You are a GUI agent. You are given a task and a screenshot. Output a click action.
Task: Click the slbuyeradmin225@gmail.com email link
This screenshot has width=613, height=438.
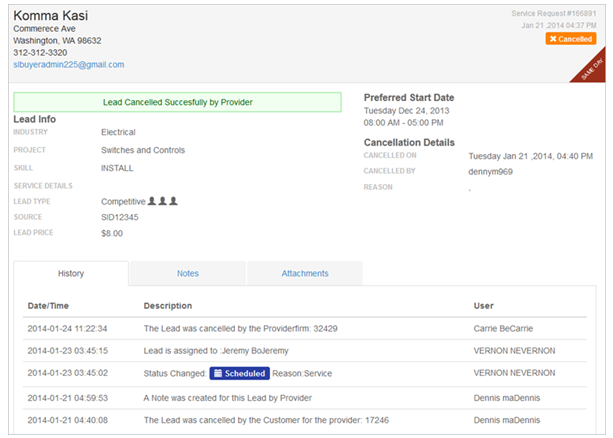68,64
